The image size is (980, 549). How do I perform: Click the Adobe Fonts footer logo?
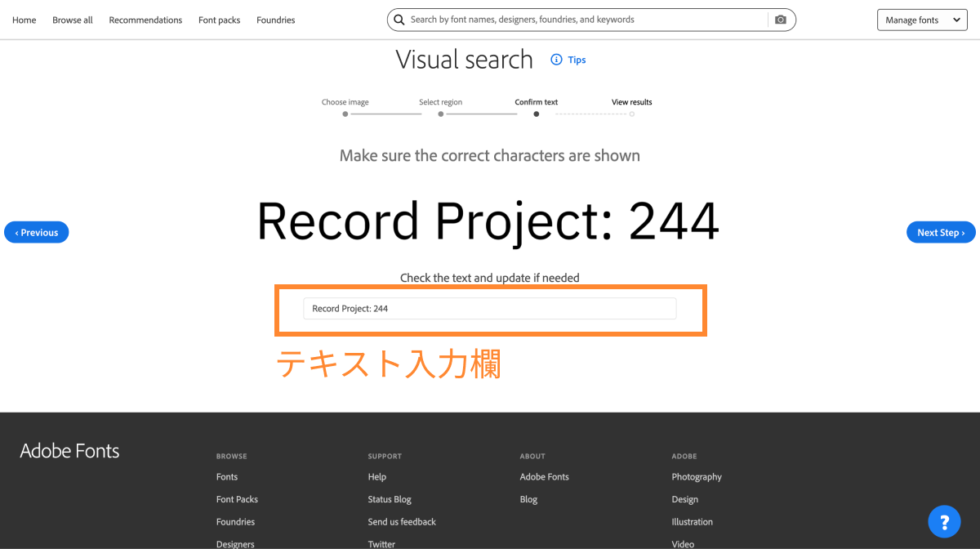click(x=69, y=451)
